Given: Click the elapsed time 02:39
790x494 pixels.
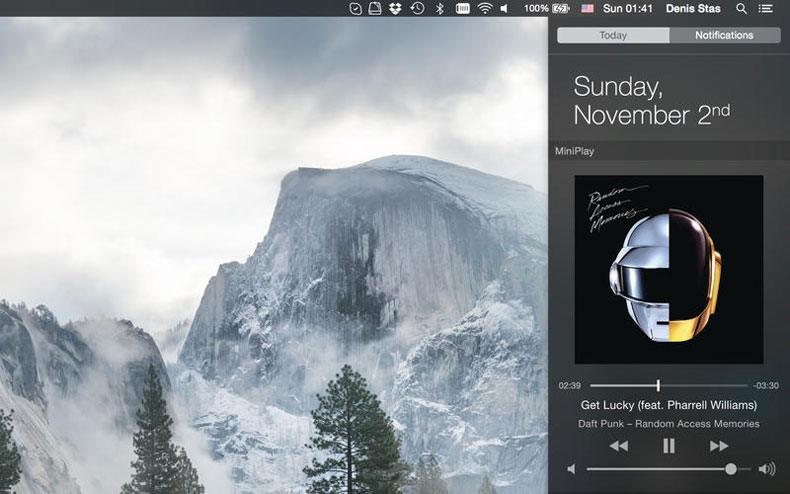Looking at the screenshot, I should pyautogui.click(x=569, y=386).
